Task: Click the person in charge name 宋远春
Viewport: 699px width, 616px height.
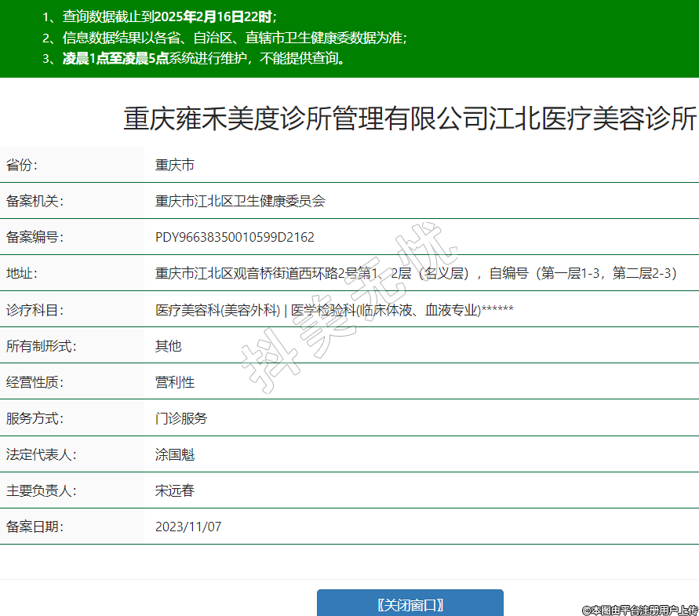Action: coord(175,490)
